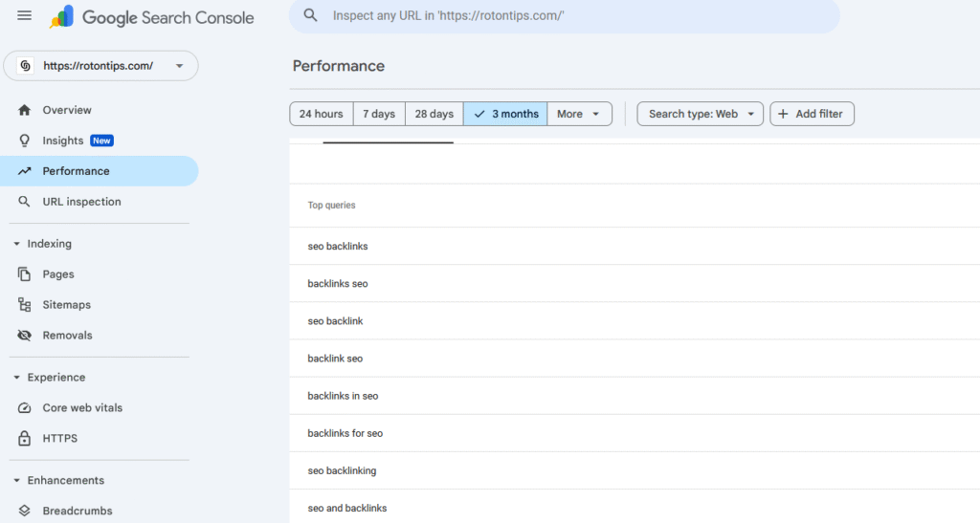
Task: Click the Top queries column header
Action: 331,205
